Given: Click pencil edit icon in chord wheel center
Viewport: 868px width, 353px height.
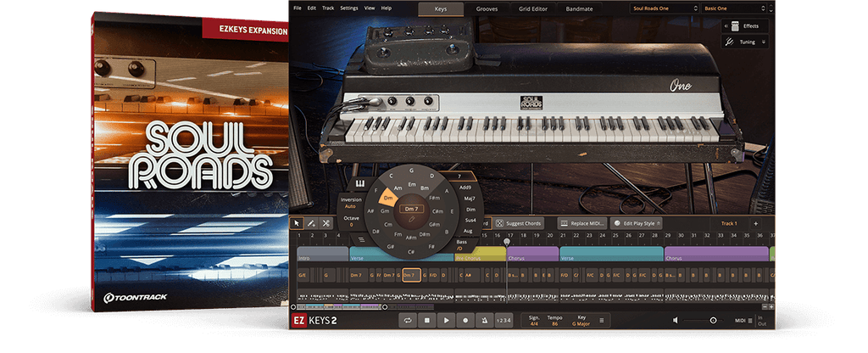Looking at the screenshot, I should 411,220.
